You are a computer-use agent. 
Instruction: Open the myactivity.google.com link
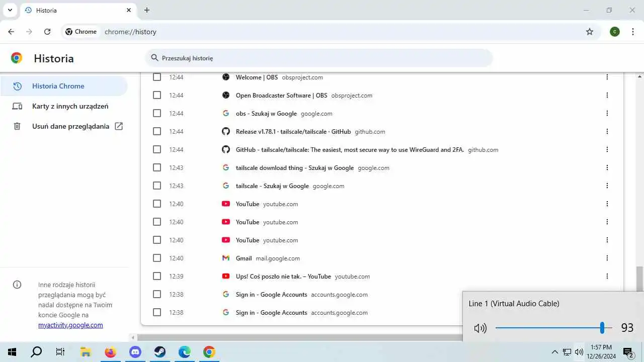pyautogui.click(x=70, y=325)
